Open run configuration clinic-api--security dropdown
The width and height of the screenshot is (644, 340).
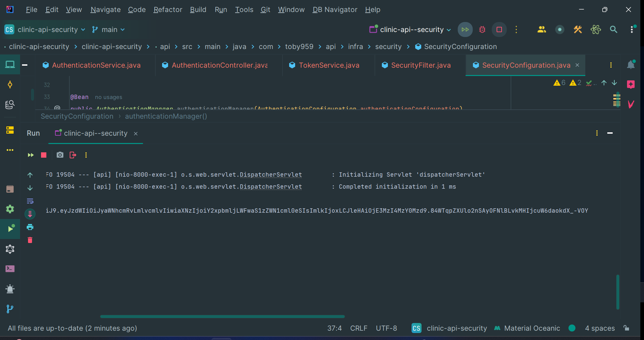[410, 30]
